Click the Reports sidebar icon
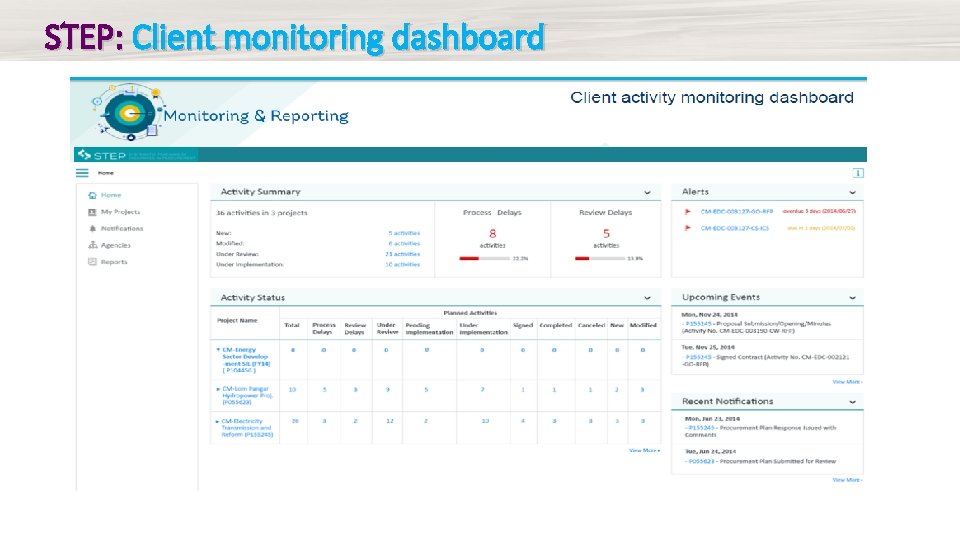The height and width of the screenshot is (540, 960). [92, 261]
